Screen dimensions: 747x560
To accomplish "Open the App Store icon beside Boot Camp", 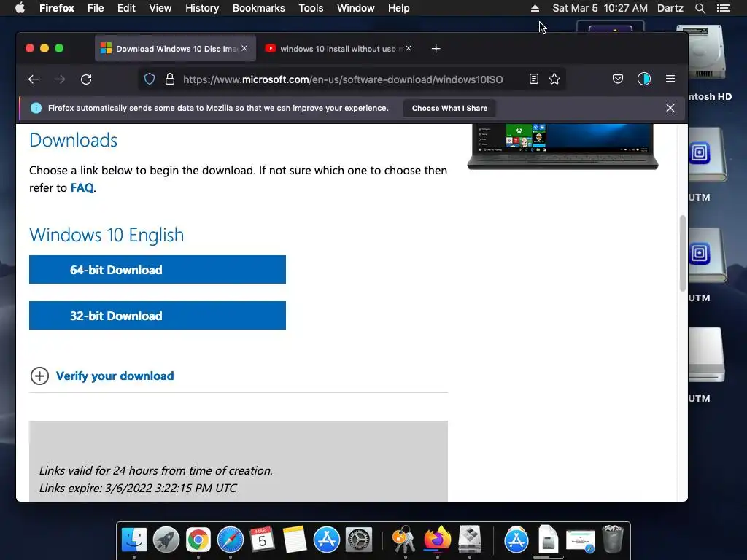I will pos(516,540).
